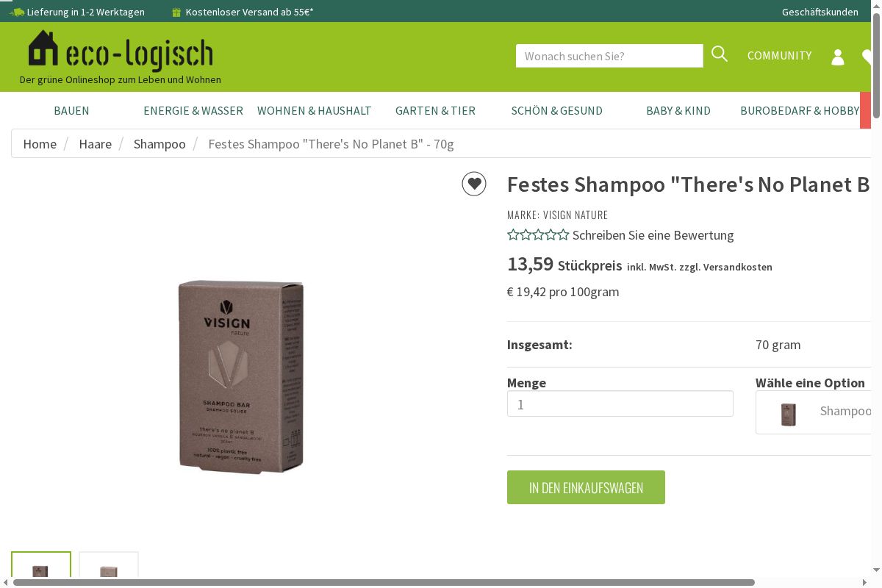The width and height of the screenshot is (882, 588).
Task: Select the Shampoo option under Wähle eine Option
Action: point(814,412)
